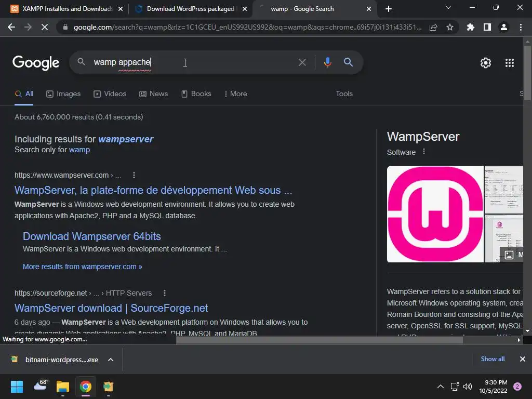Open File Explorer from the taskbar
Image resolution: width=532 pixels, height=399 pixels.
click(x=63, y=387)
